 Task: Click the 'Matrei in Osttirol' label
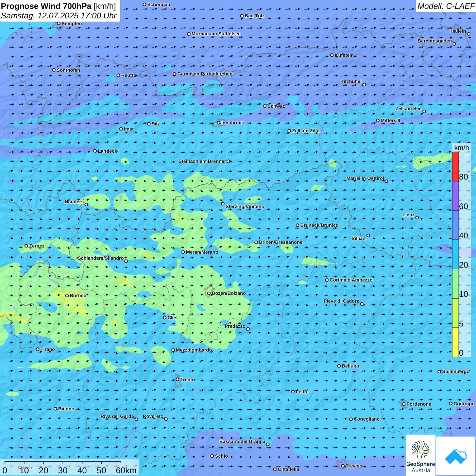pos(365,178)
